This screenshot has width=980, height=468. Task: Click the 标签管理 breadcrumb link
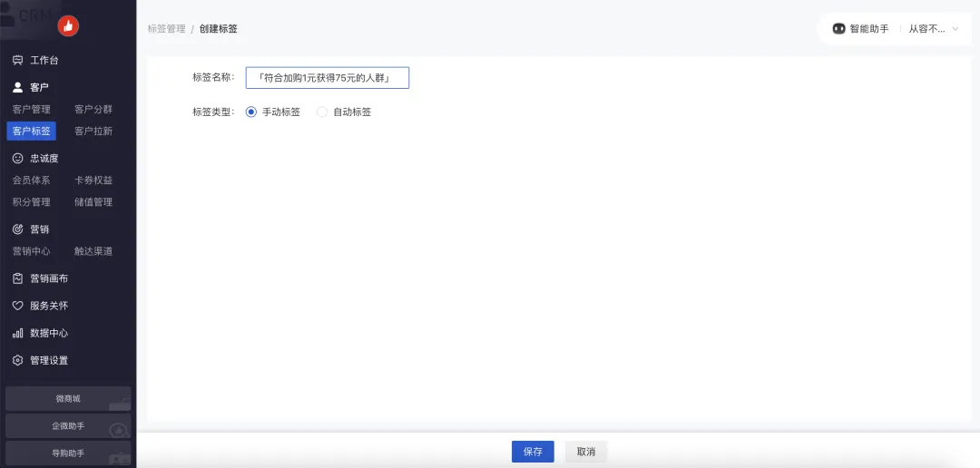coord(166,29)
